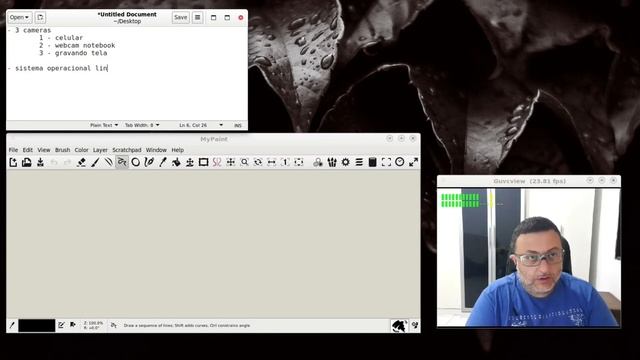This screenshot has width=640, height=360.
Task: Click the Redo arrow in MyPaint toolbar
Action: coord(67,162)
